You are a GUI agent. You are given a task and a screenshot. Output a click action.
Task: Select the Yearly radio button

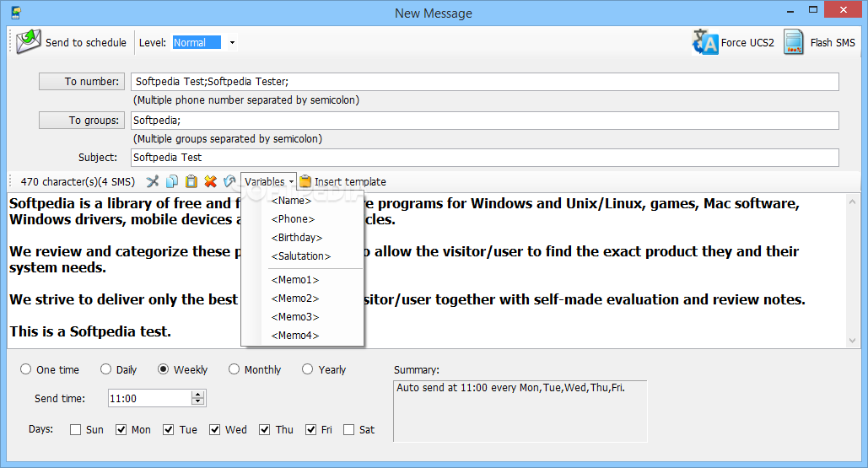[x=307, y=369]
